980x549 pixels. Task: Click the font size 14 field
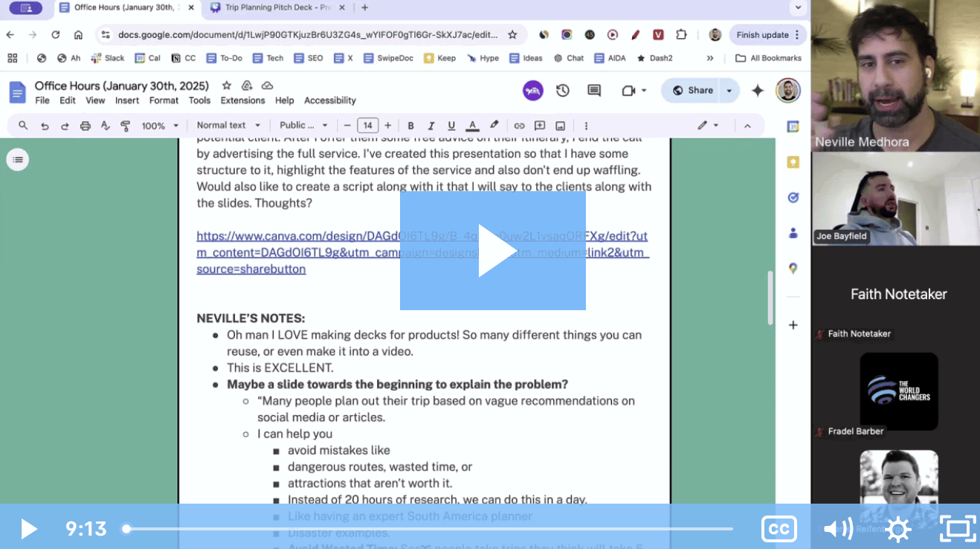pyautogui.click(x=367, y=126)
